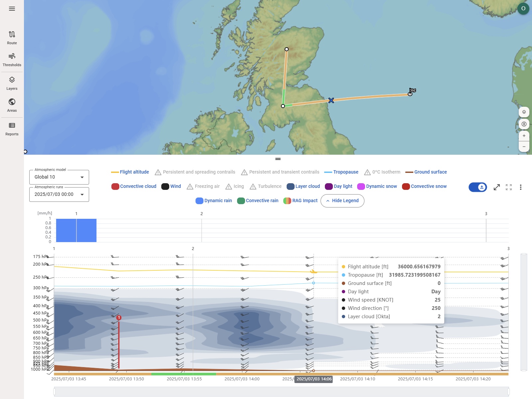Screen dimensions: 532x399
Task: Toggle Flight altitude legend item
Action: click(x=130, y=172)
